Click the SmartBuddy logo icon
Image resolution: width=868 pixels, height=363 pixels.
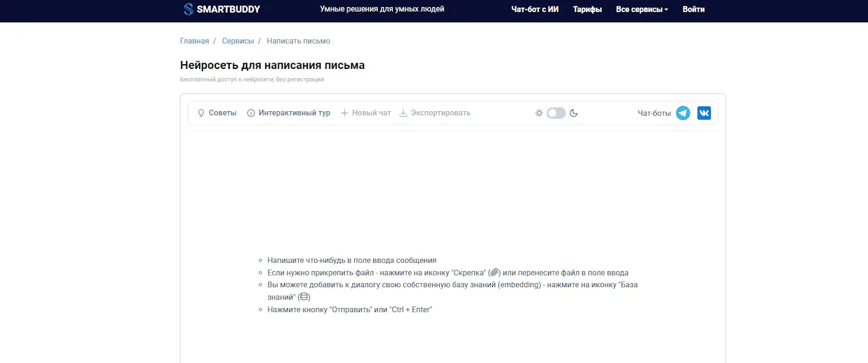click(188, 9)
